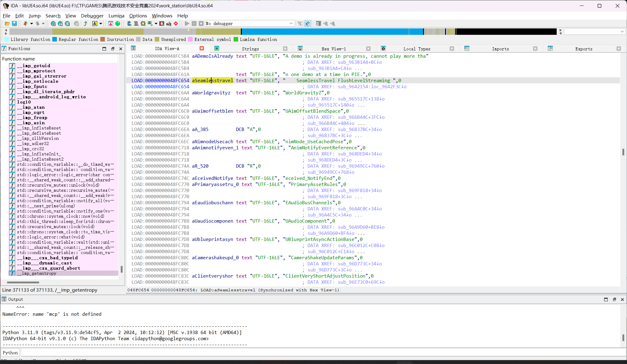Follow xref sub_9642154:loc_9642F3C
This screenshot has height=364, width=627.
tap(372, 86)
